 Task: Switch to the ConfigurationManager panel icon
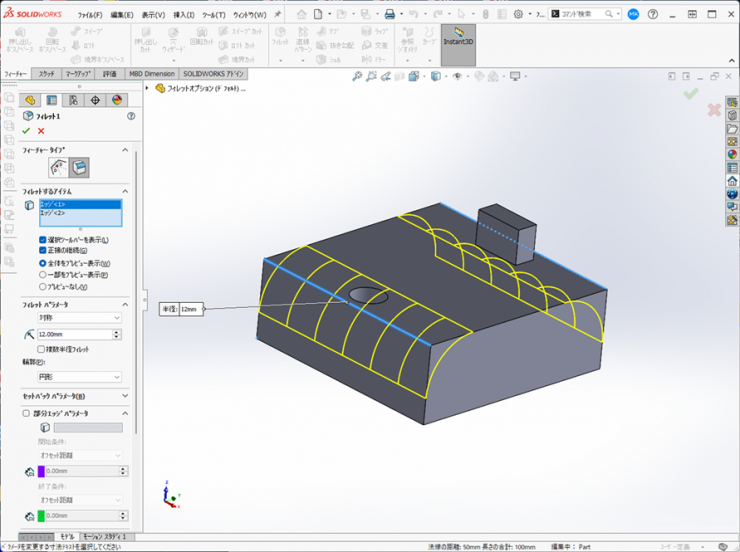coord(73,100)
